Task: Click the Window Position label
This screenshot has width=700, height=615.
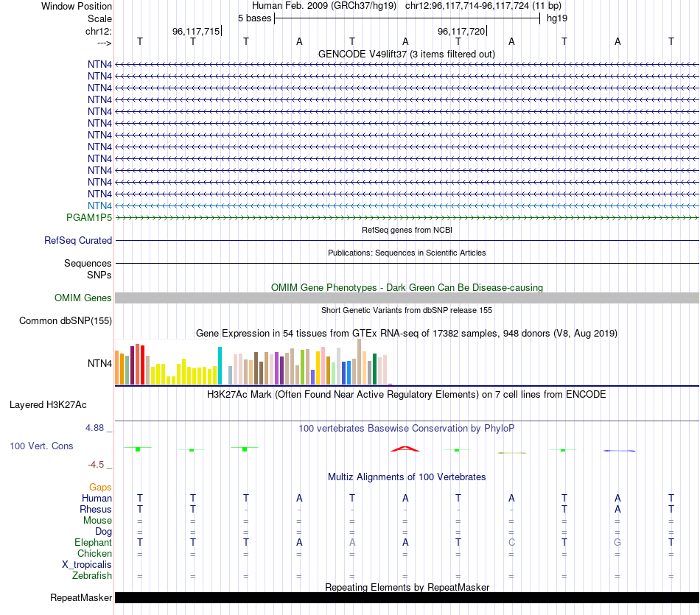Action: pos(77,6)
